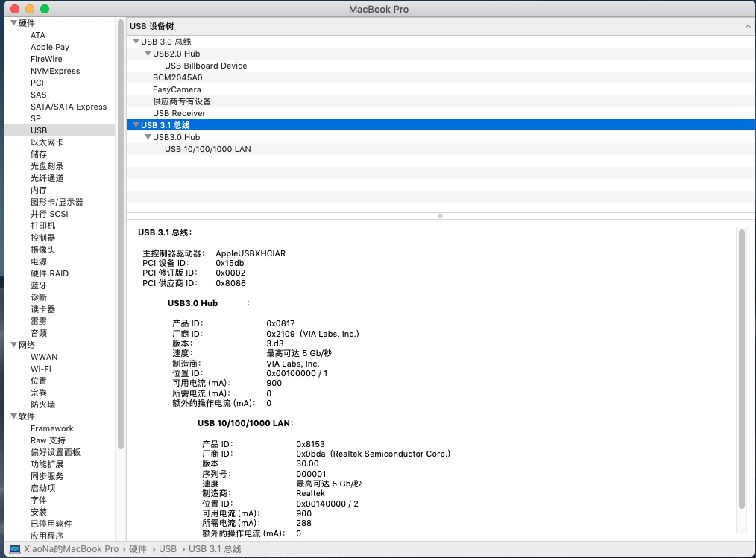Open PCI hardware section
This screenshot has height=558, width=756.
click(x=37, y=83)
